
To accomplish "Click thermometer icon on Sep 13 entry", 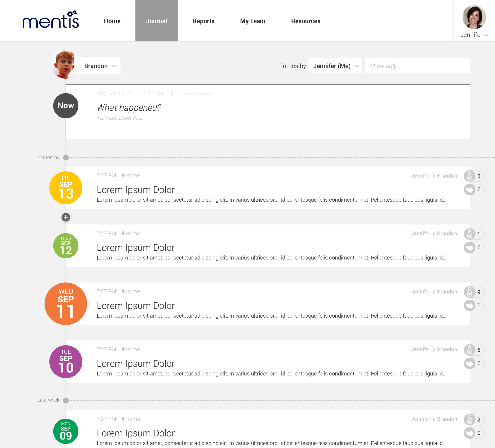I will [x=469, y=176].
